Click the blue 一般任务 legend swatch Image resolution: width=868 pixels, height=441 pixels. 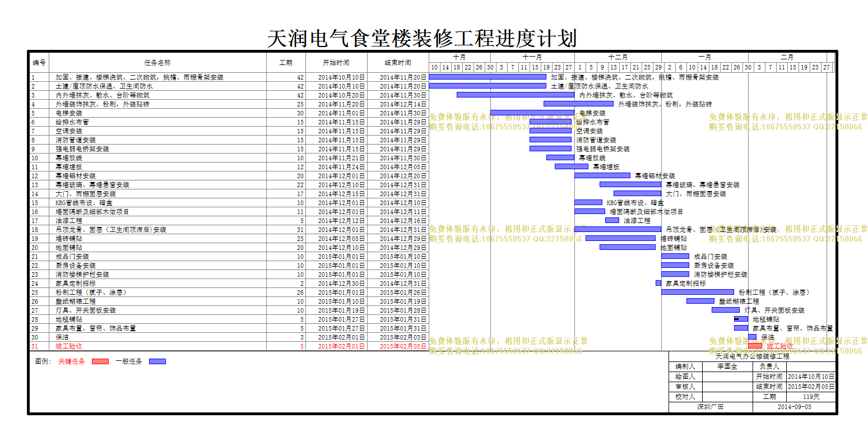(157, 361)
